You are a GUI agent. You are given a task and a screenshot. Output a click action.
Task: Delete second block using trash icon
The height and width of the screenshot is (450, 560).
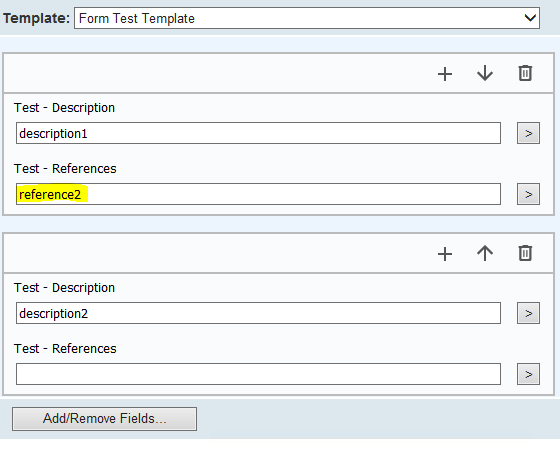pyautogui.click(x=525, y=253)
